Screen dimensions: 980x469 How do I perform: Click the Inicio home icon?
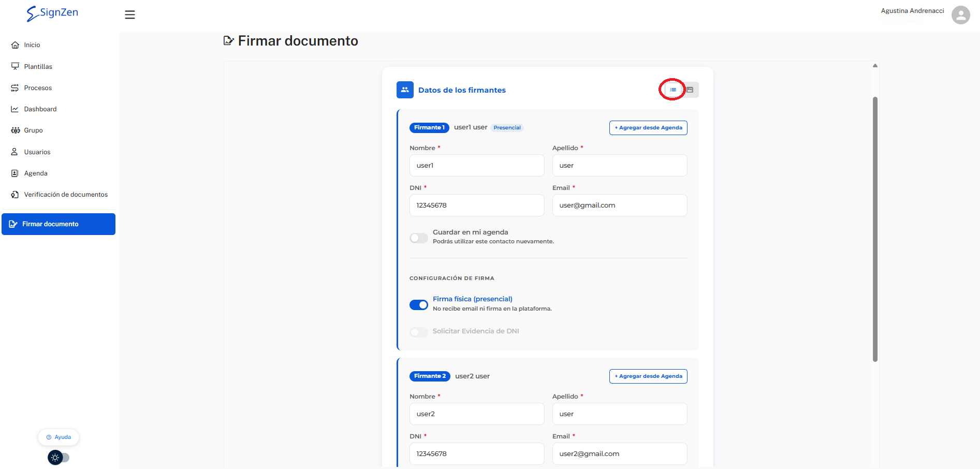click(x=15, y=45)
